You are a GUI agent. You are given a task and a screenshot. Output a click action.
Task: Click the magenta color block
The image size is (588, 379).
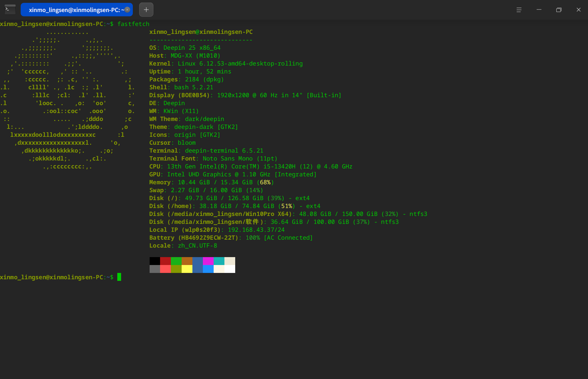click(x=208, y=261)
